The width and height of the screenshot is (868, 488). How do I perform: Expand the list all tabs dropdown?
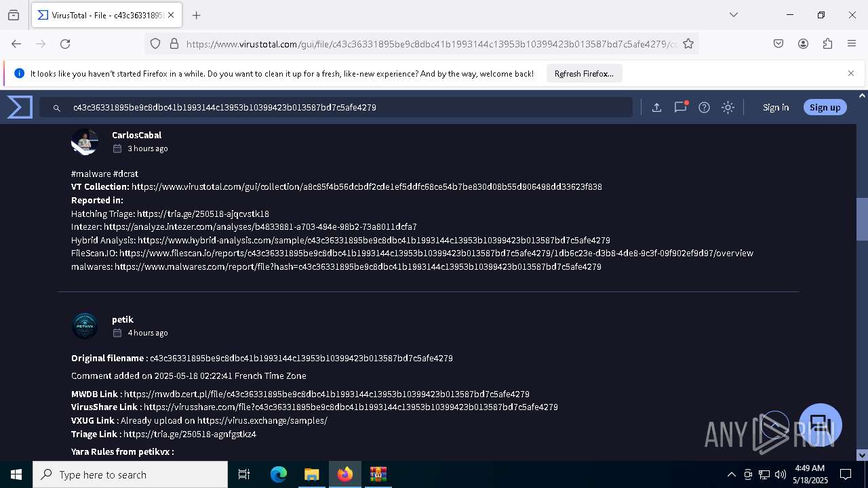tap(734, 15)
